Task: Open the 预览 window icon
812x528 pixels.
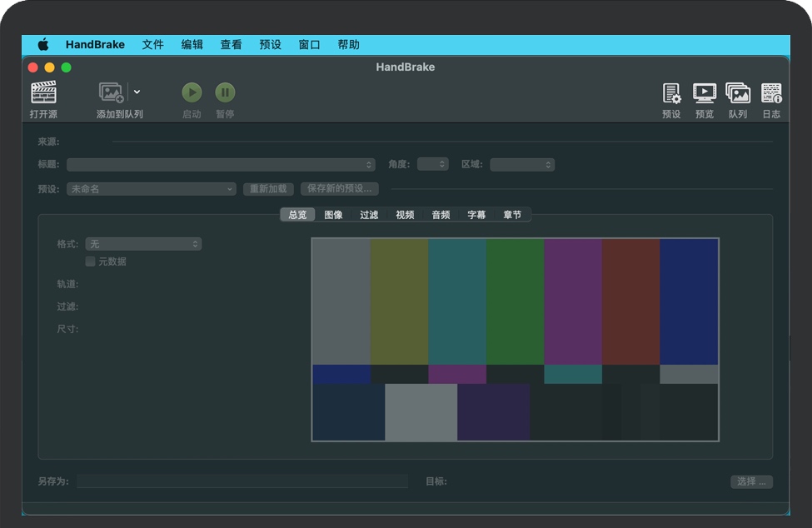Action: tap(705, 93)
